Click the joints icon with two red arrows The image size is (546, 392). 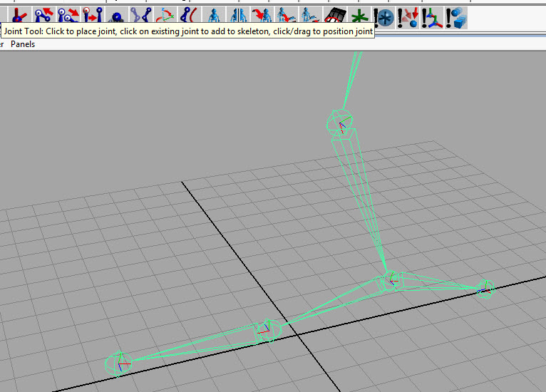pos(68,16)
